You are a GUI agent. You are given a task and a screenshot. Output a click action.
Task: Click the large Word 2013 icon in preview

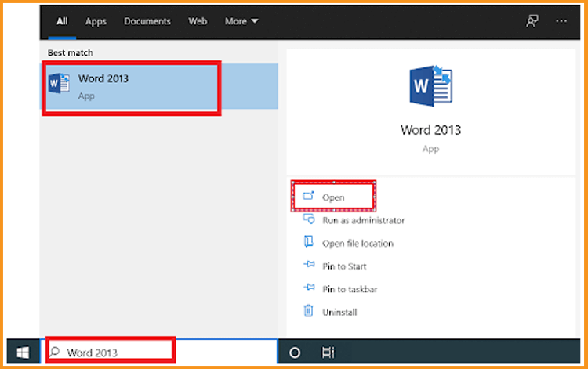pos(430,86)
